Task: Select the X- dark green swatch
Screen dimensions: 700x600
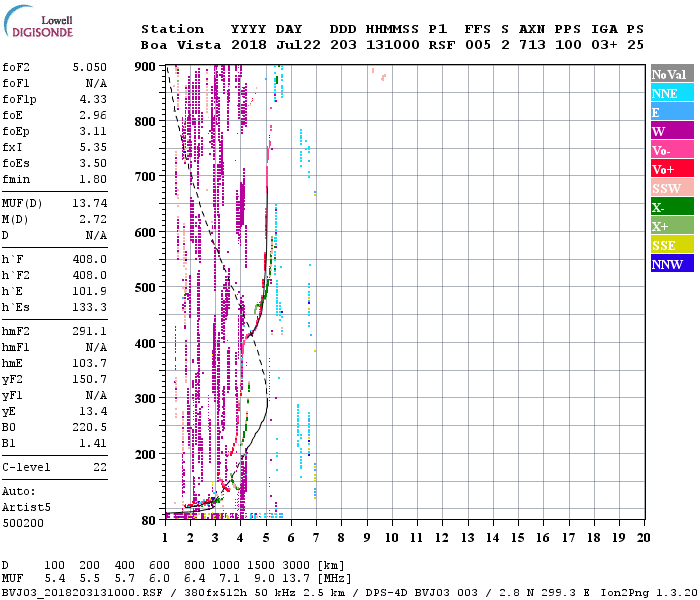Action: (x=672, y=207)
